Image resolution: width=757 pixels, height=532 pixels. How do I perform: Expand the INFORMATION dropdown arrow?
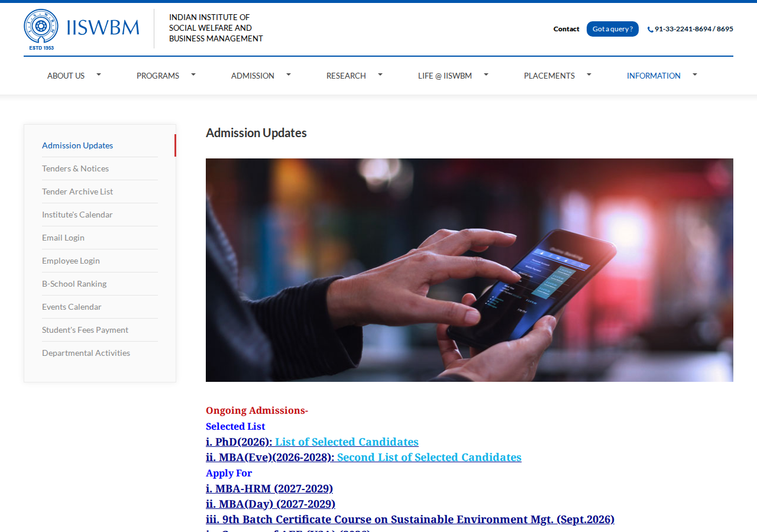tap(695, 74)
